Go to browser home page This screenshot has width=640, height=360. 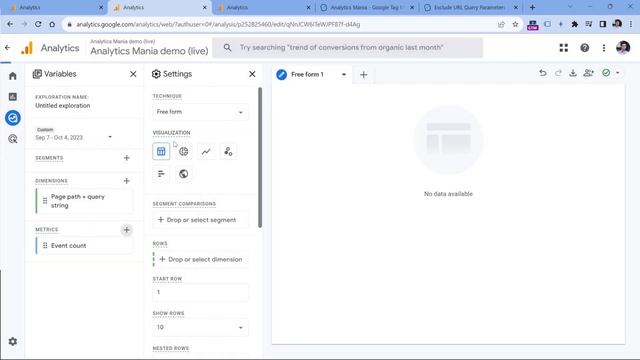tap(52, 24)
